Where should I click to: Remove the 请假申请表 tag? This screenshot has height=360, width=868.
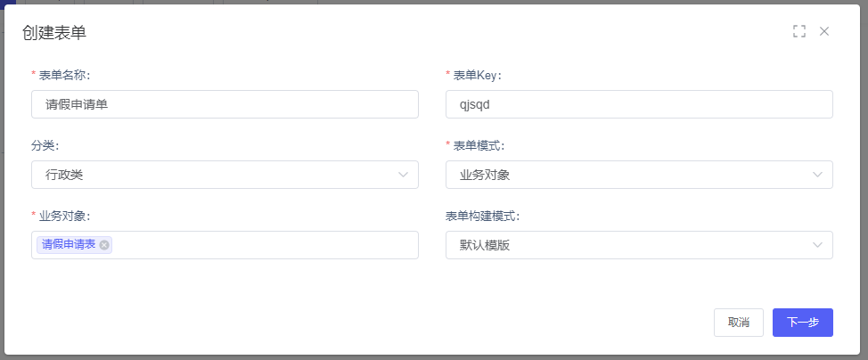point(104,245)
